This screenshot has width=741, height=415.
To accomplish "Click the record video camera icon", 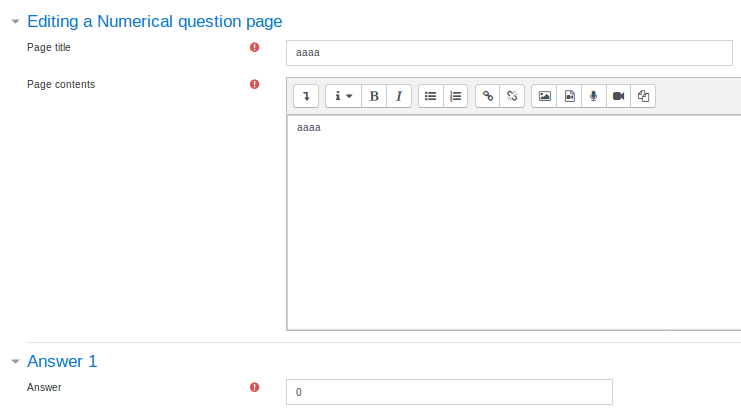I will [x=619, y=96].
